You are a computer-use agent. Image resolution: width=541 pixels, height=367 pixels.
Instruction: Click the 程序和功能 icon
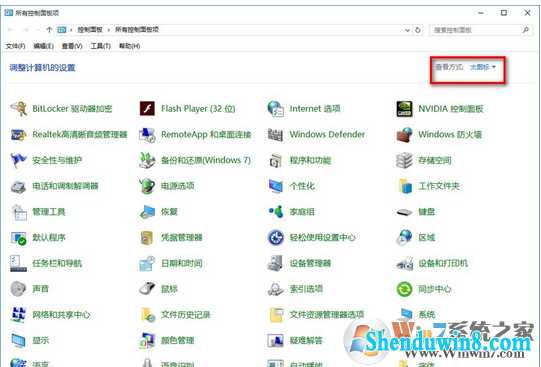tap(276, 160)
